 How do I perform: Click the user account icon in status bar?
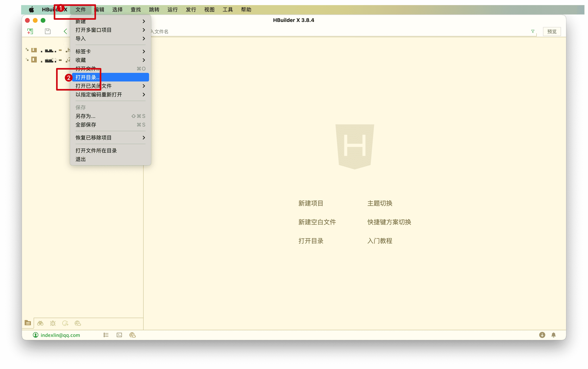click(x=36, y=335)
